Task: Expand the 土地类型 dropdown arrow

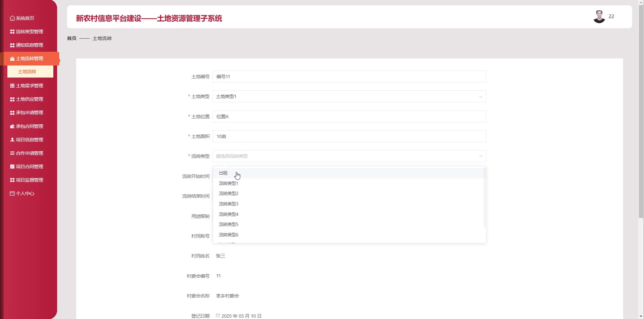Action: [481, 97]
